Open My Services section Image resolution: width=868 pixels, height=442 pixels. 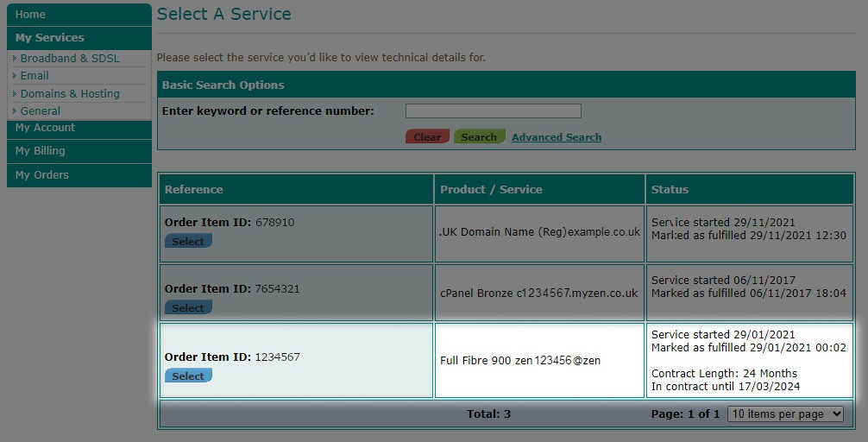[x=79, y=38]
